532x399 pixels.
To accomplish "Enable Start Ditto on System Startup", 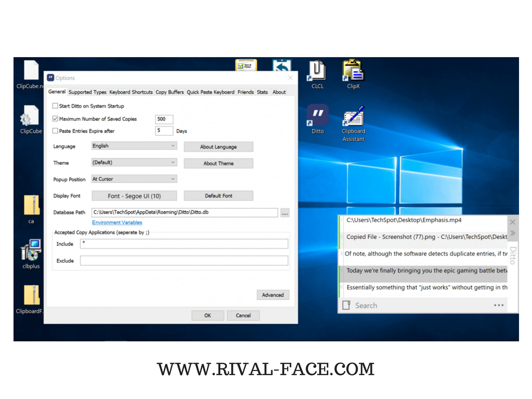I will pyautogui.click(x=55, y=106).
